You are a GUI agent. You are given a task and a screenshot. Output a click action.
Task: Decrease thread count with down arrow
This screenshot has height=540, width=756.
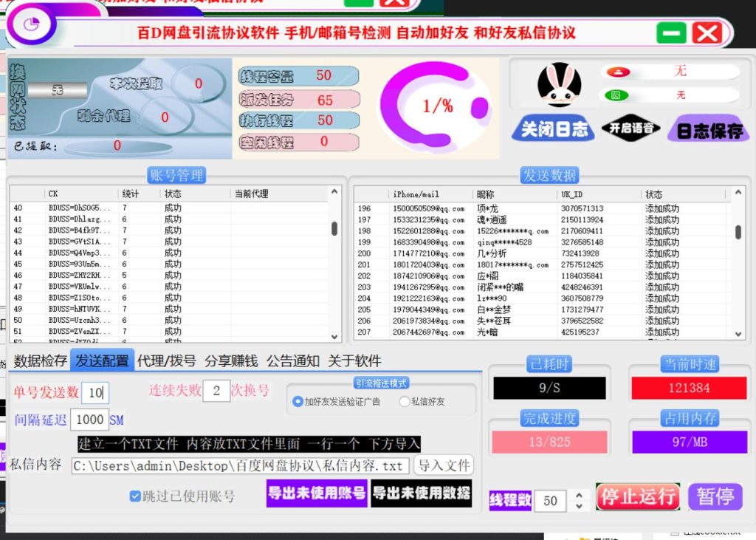tap(579, 505)
